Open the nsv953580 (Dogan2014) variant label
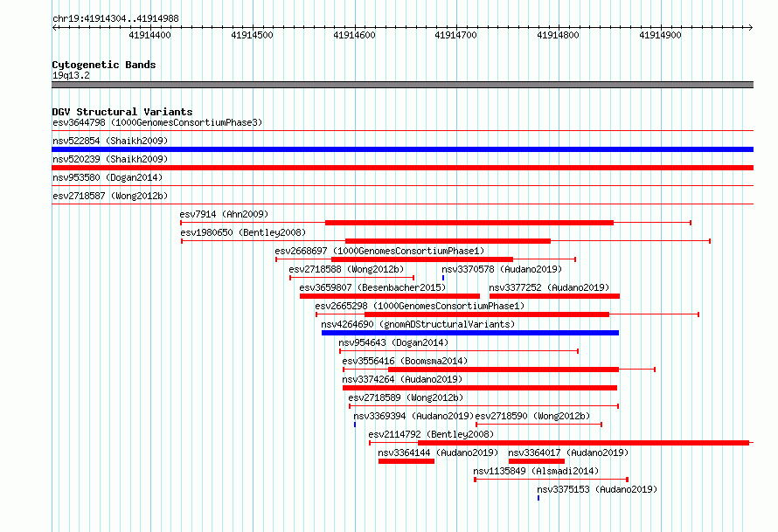 coord(108,177)
